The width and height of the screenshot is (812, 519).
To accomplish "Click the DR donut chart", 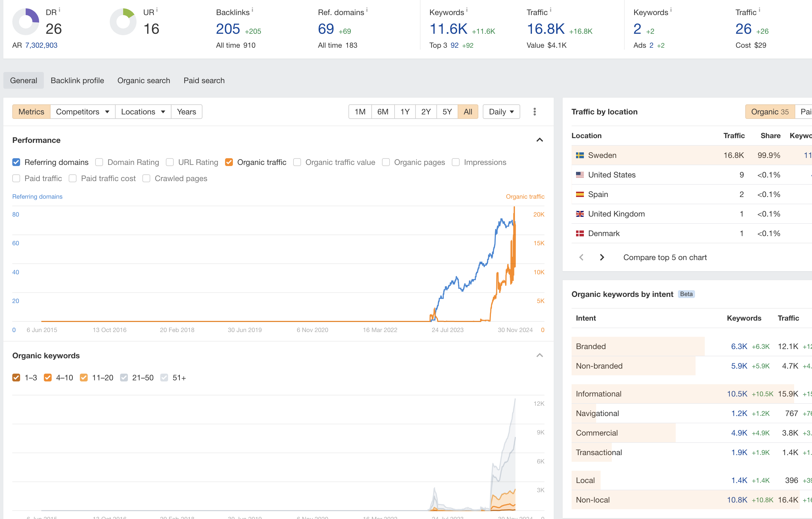I will [x=26, y=22].
